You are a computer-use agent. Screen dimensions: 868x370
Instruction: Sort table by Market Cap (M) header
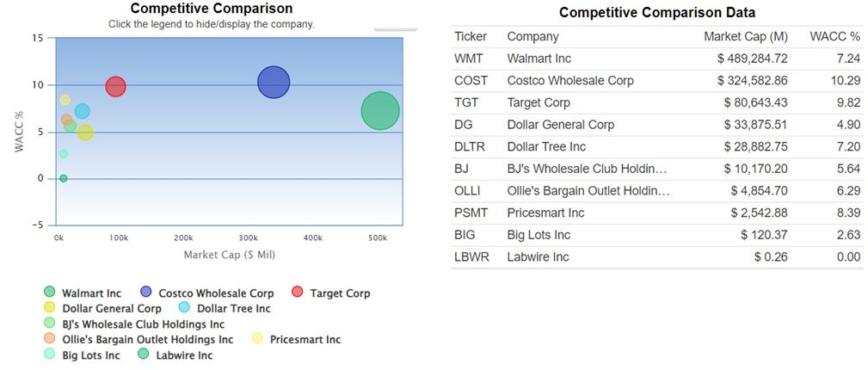pos(745,37)
